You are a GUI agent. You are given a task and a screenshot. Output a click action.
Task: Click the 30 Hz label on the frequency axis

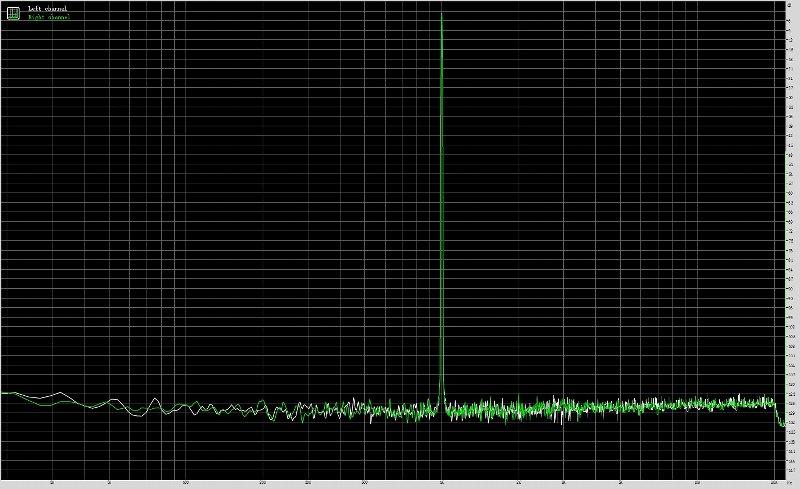click(x=52, y=483)
